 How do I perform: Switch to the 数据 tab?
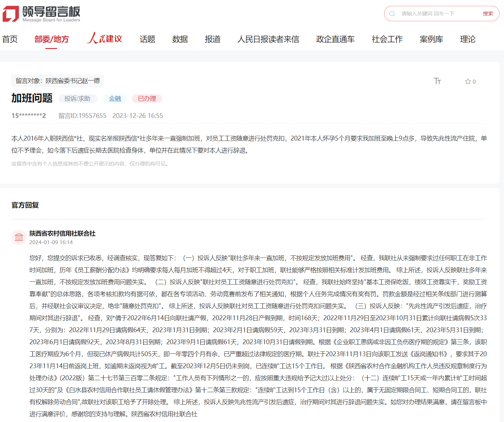[180, 39]
